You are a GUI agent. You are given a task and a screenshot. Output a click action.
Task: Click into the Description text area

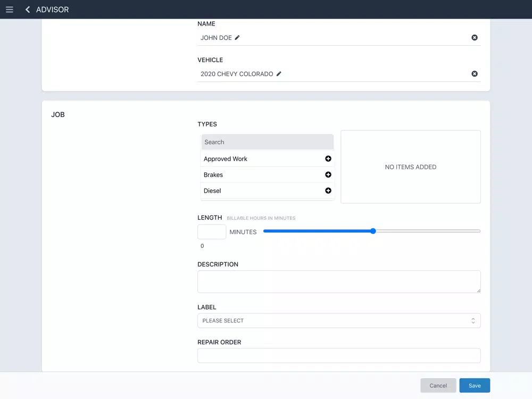(x=339, y=281)
